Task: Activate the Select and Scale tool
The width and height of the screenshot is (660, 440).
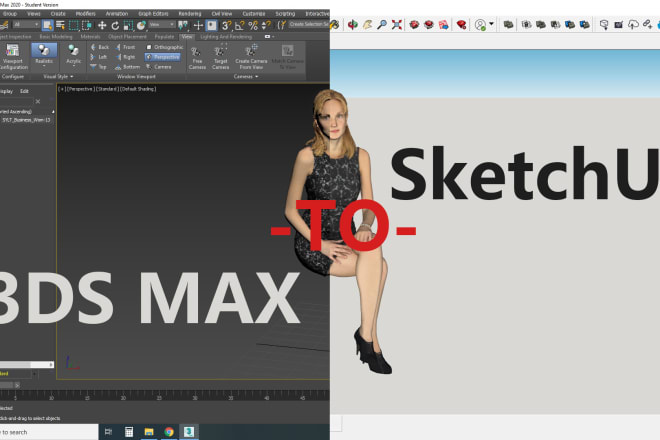Action: coord(128,26)
